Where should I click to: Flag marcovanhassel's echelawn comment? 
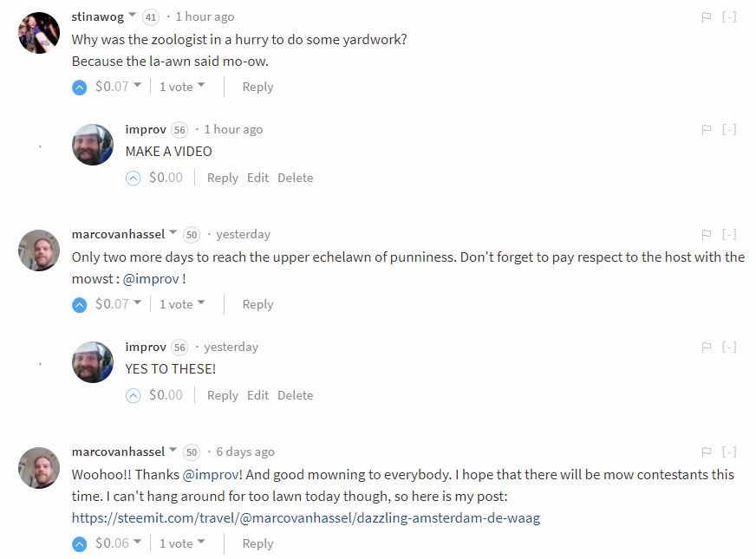point(707,234)
